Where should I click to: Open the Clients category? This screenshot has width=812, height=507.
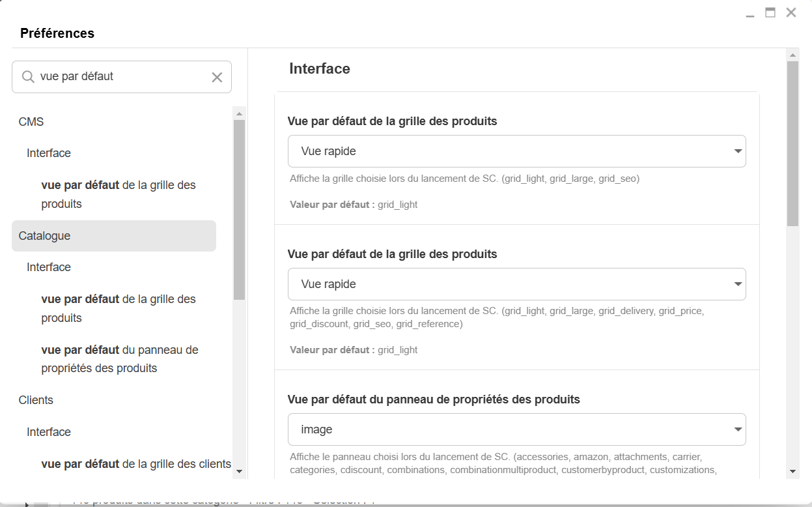(36, 400)
